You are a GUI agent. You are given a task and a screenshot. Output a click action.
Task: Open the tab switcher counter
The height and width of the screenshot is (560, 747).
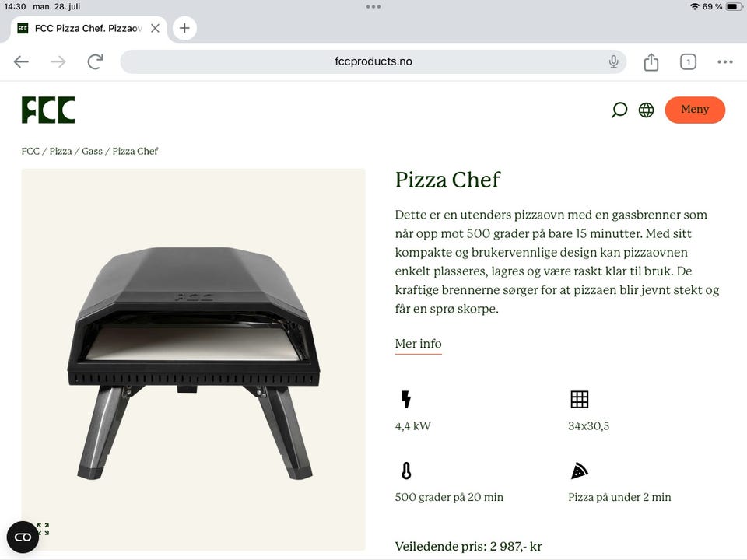click(x=688, y=62)
